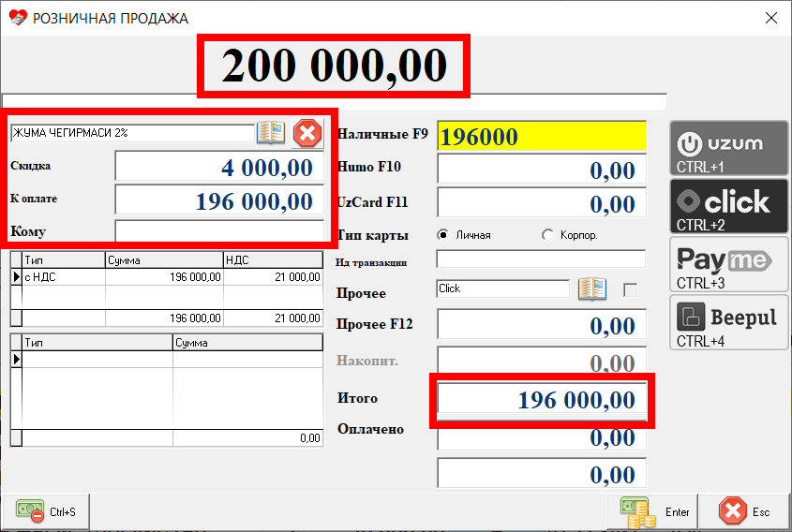
Task: Pay with Beepul CTRL+4 button
Action: (x=729, y=322)
